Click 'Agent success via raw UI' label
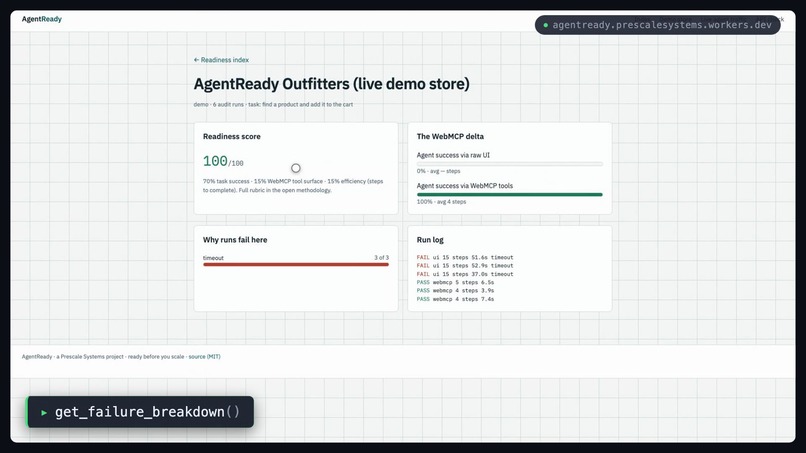Viewport: 806px width, 453px height. tap(453, 155)
